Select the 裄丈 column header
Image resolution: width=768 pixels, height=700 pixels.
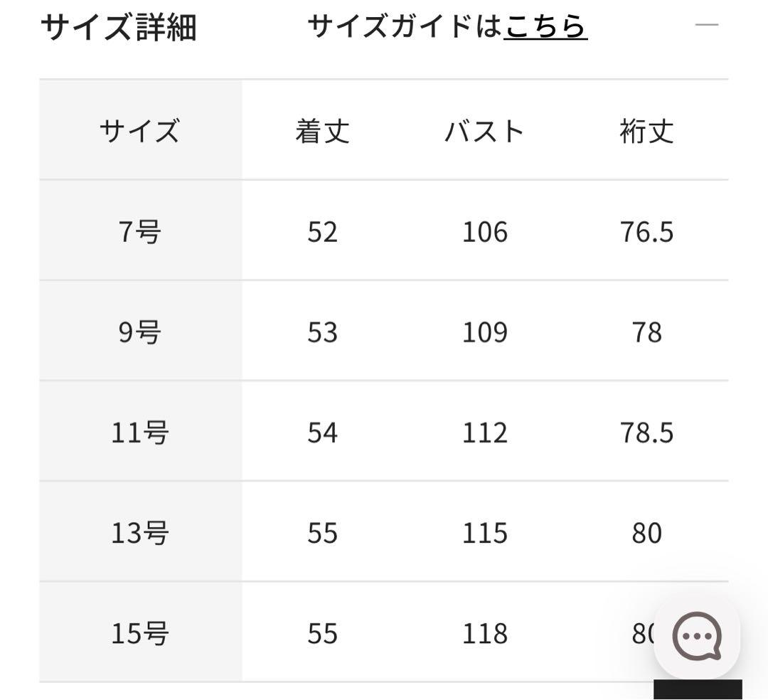click(x=646, y=132)
